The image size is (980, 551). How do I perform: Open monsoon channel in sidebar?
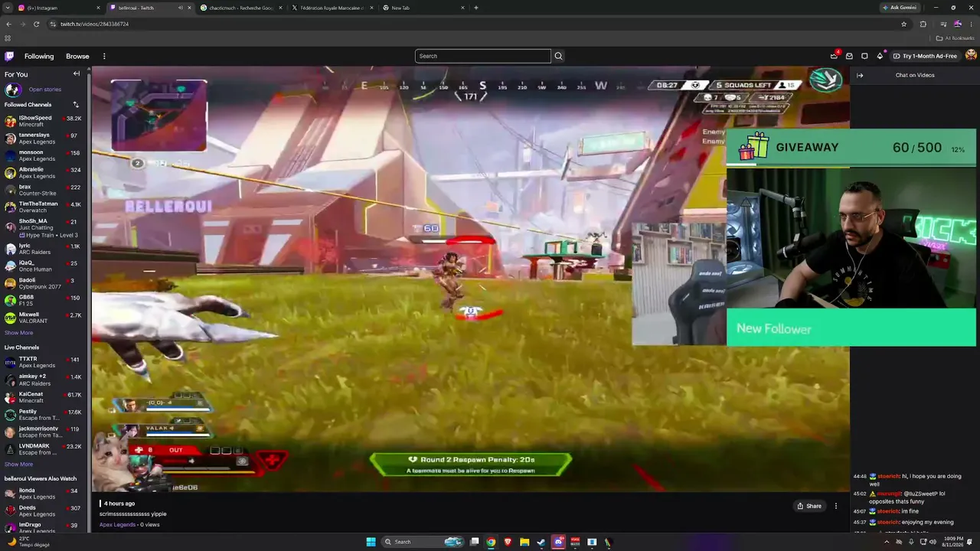click(x=44, y=155)
